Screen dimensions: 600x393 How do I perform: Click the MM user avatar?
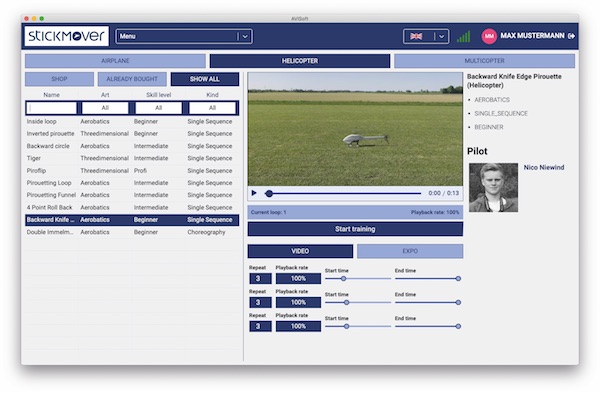point(489,36)
